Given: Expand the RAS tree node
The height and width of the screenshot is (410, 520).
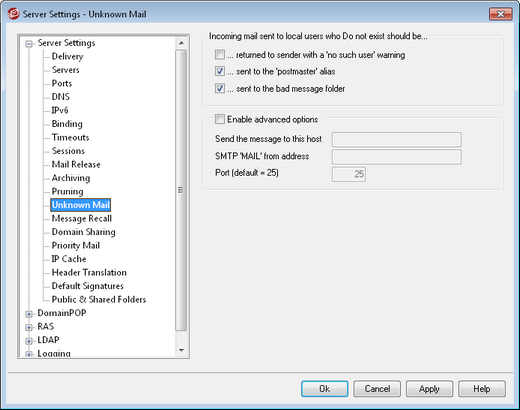Looking at the screenshot, I should (29, 327).
